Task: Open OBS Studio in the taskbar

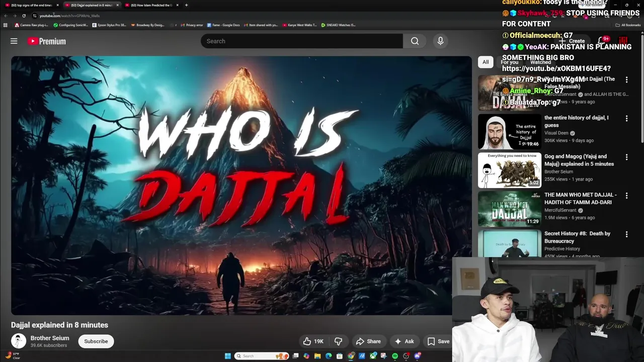Action: [x=406, y=356]
